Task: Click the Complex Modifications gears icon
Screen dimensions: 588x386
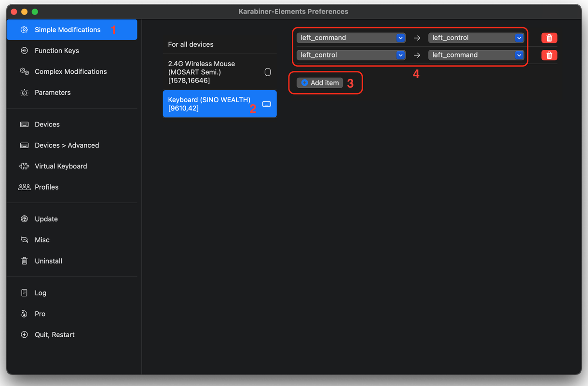Action: click(24, 71)
